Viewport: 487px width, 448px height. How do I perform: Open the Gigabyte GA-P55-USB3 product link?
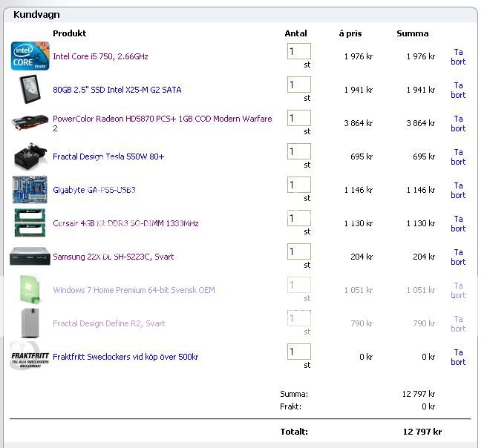coord(94,190)
